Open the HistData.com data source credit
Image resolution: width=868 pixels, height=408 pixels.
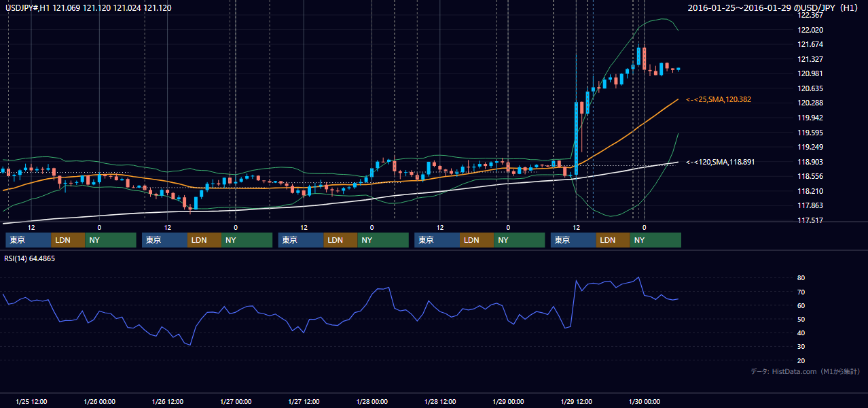tap(806, 371)
